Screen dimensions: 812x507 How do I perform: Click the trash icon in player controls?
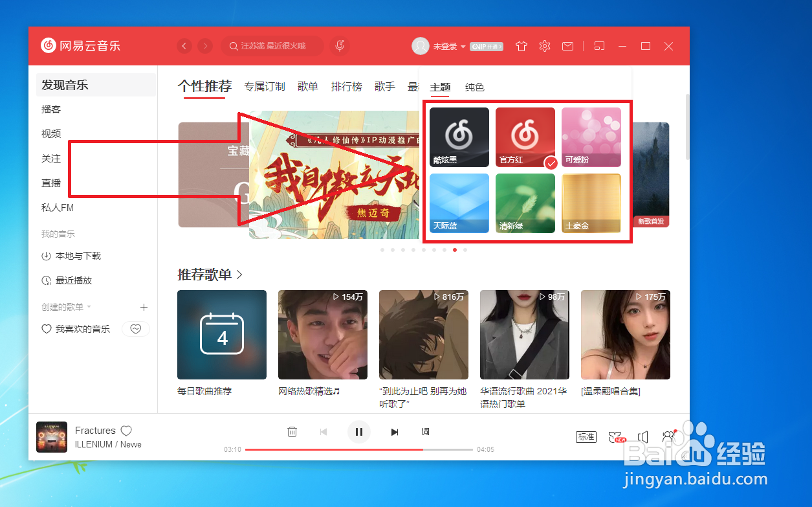tap(292, 432)
